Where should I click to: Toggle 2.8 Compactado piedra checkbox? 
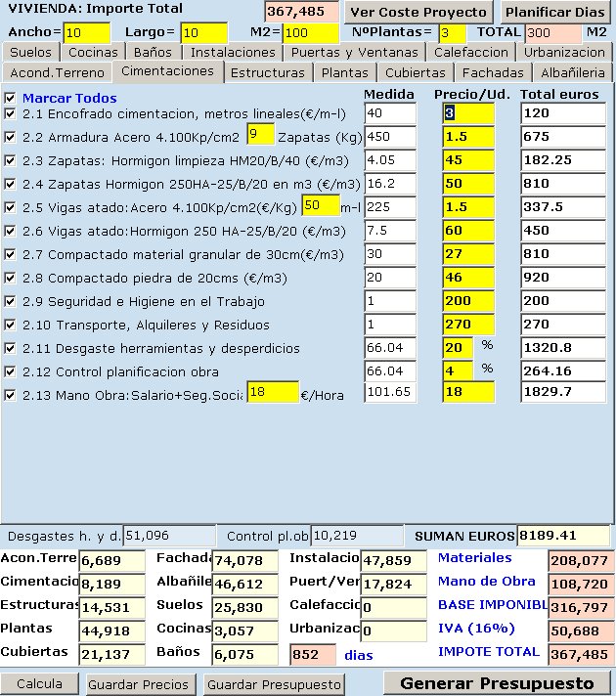pos(10,279)
